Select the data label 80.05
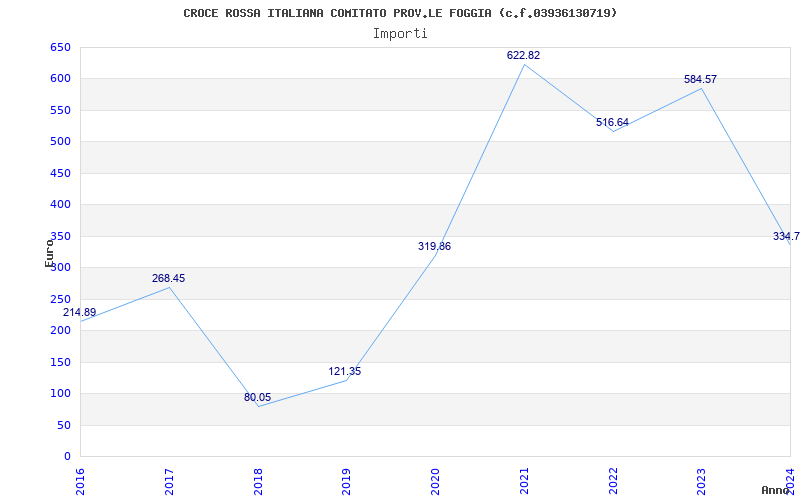Viewport: 800px width, 500px height. (x=257, y=397)
